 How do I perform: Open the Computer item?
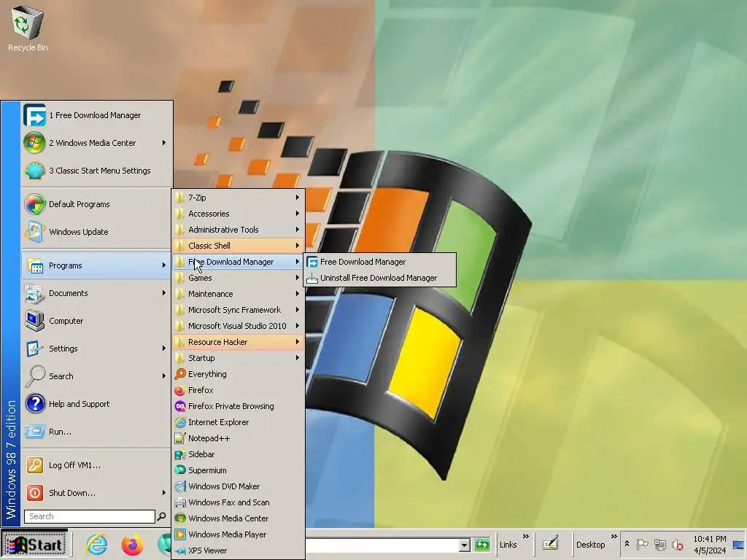point(97,321)
